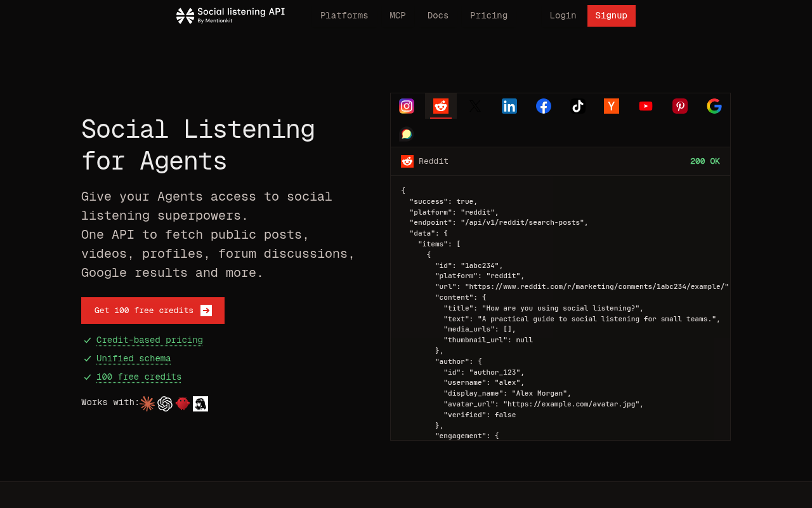Click the "Unified schema" link
Image resolution: width=812 pixels, height=508 pixels.
click(x=134, y=359)
